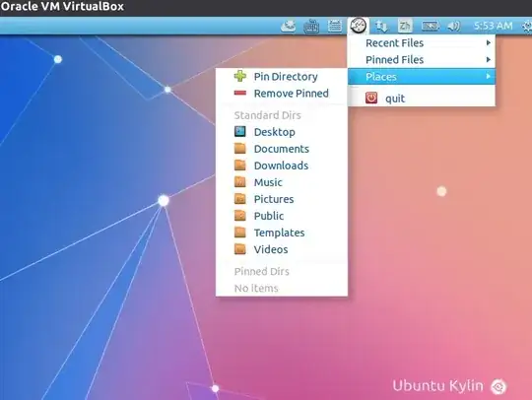Expand the Pinned Files submenu arrow
Image resolution: width=532 pixels, height=400 pixels.
point(489,60)
